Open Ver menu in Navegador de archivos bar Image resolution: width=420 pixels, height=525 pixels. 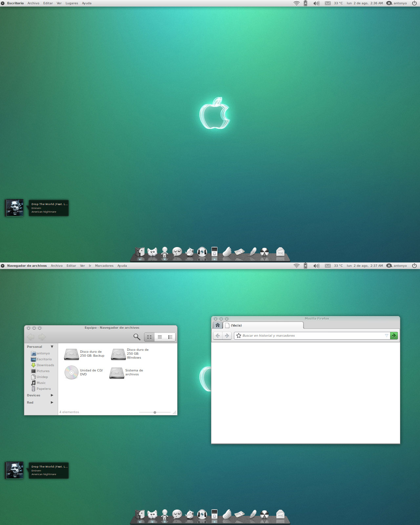[x=82, y=266]
